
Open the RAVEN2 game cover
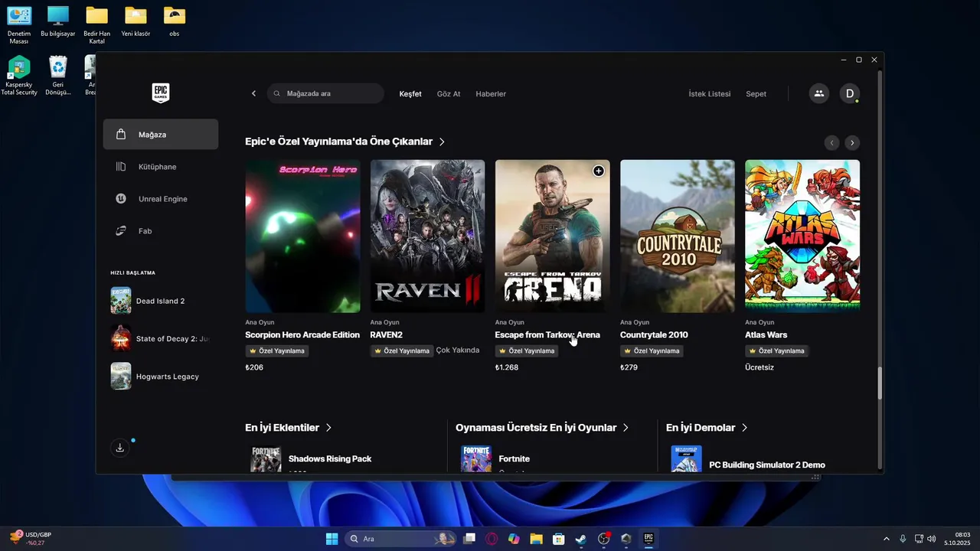point(427,236)
